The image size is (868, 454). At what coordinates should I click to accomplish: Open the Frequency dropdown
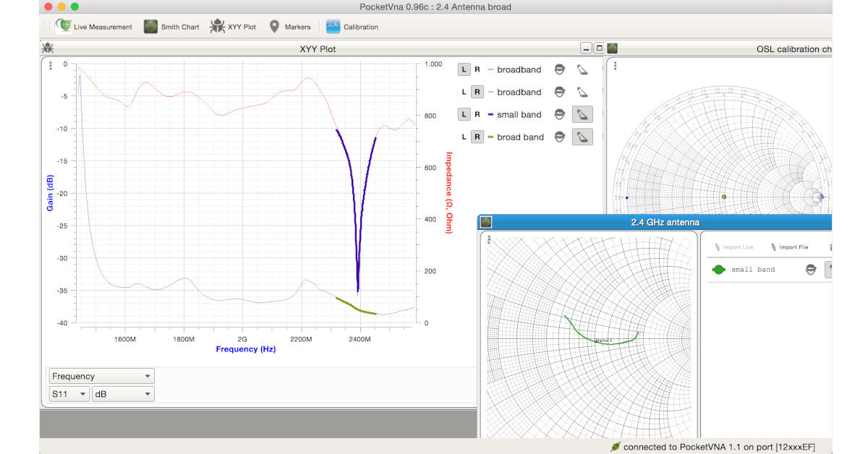[101, 376]
